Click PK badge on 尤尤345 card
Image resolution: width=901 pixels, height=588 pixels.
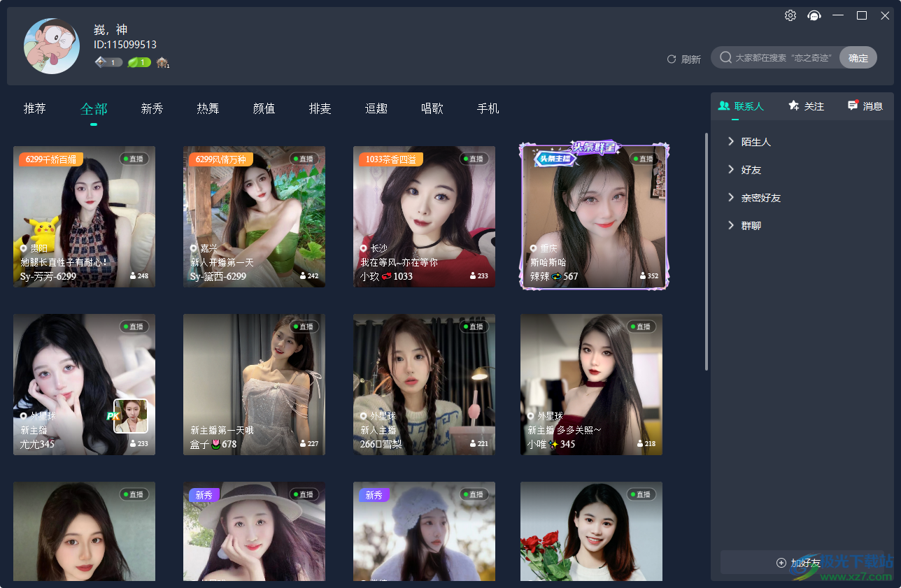tap(112, 416)
